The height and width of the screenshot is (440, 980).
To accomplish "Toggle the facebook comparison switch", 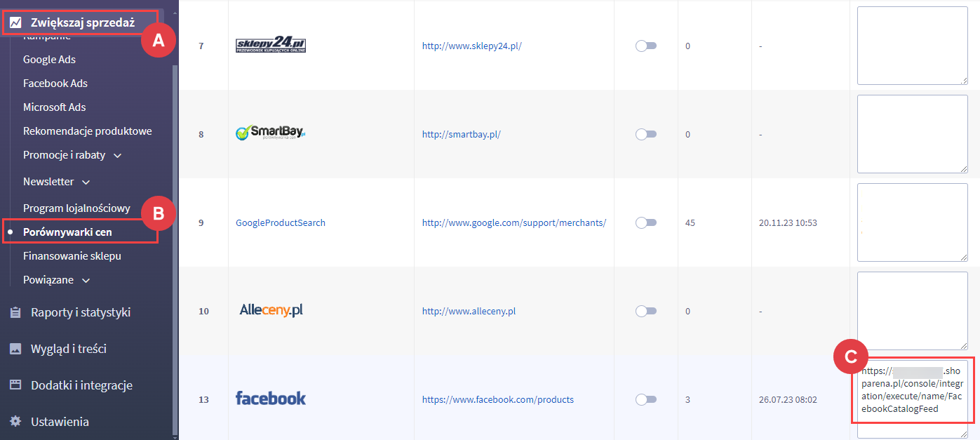I will pos(645,399).
